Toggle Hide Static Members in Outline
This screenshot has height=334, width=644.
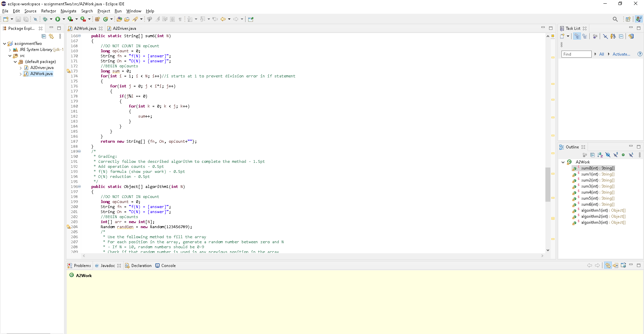615,155
